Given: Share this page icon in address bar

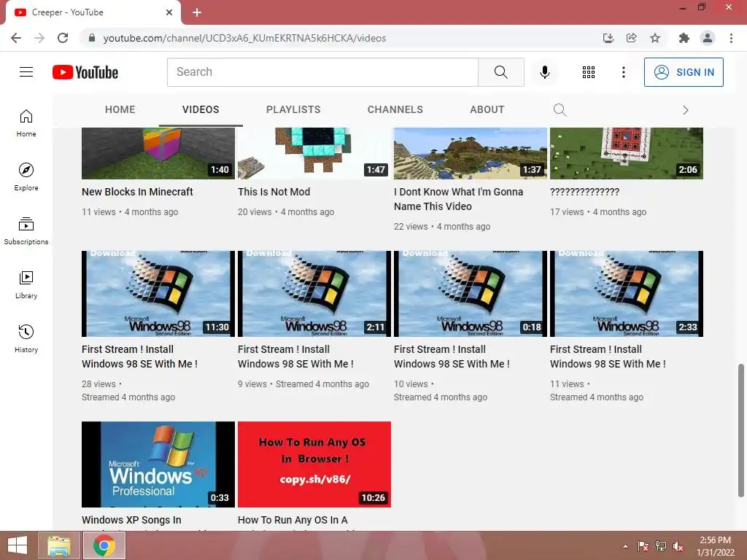Looking at the screenshot, I should 632,38.
